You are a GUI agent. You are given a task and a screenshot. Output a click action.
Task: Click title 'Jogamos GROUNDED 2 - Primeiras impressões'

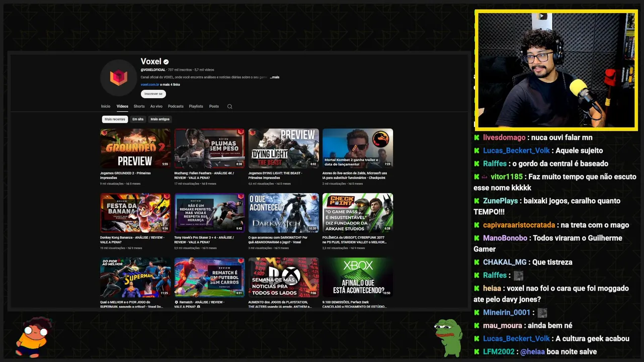[x=125, y=175]
